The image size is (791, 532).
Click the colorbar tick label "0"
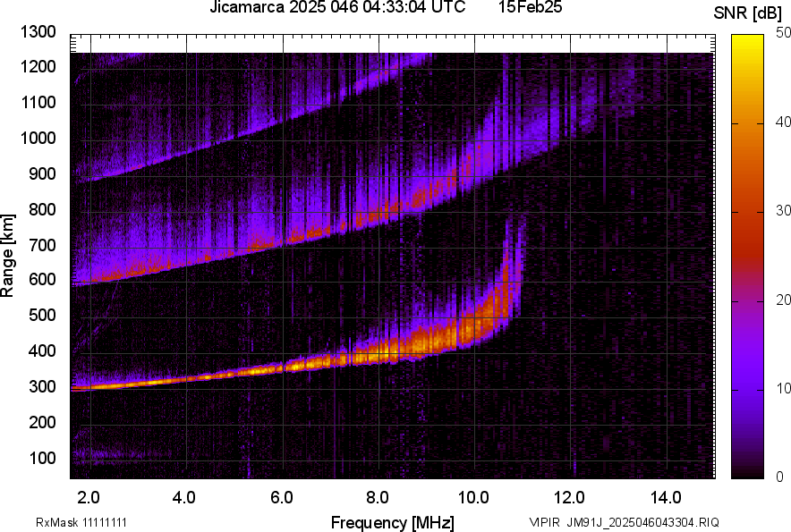point(780,477)
